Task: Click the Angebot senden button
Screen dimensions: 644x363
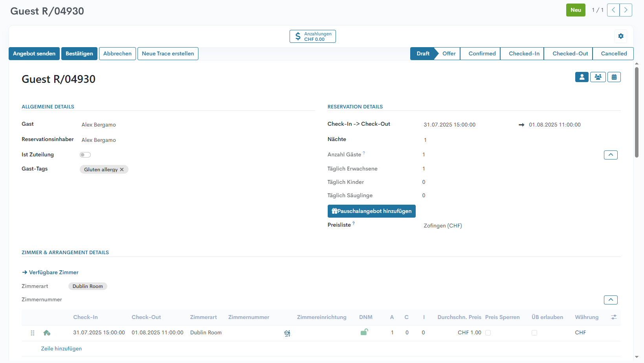Action: pyautogui.click(x=34, y=53)
